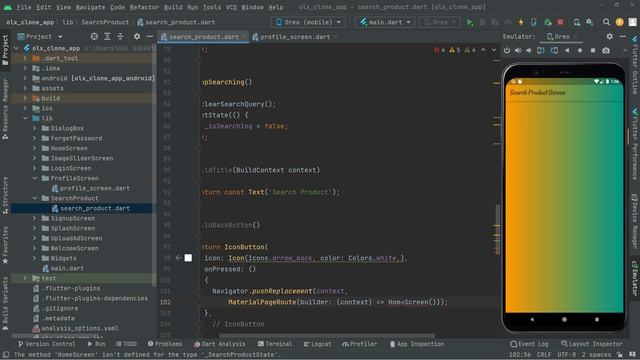Image resolution: width=640 pixels, height=360 pixels.
Task: Expand the android folder
Action: (x=25, y=78)
